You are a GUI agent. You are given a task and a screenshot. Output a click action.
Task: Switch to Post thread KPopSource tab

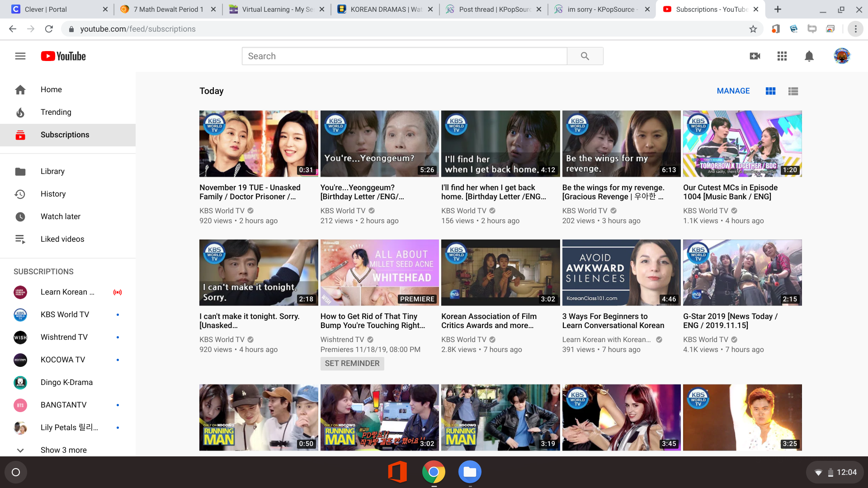click(x=494, y=9)
